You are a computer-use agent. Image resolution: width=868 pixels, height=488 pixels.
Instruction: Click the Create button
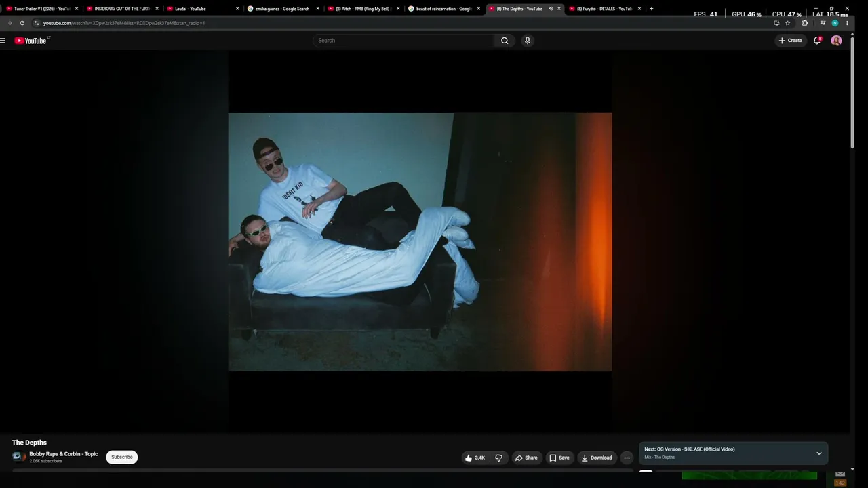click(x=791, y=41)
